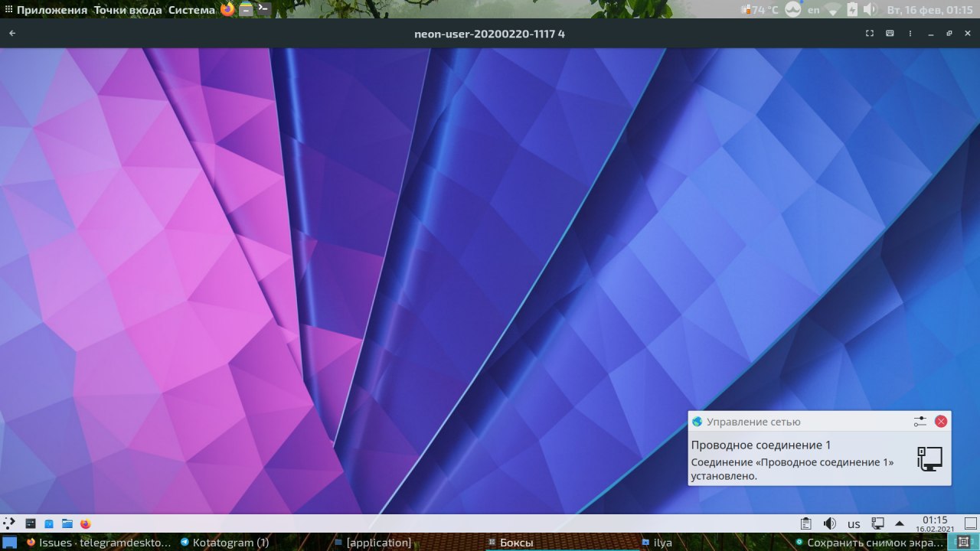Image resolution: width=980 pixels, height=551 pixels.
Task: Click the wired connection icon in the notification
Action: (929, 459)
